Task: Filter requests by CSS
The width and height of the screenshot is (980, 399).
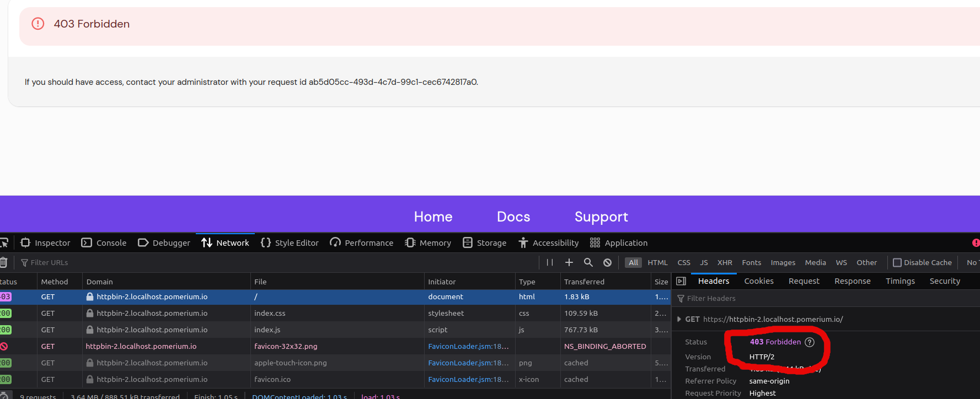Action: click(684, 262)
